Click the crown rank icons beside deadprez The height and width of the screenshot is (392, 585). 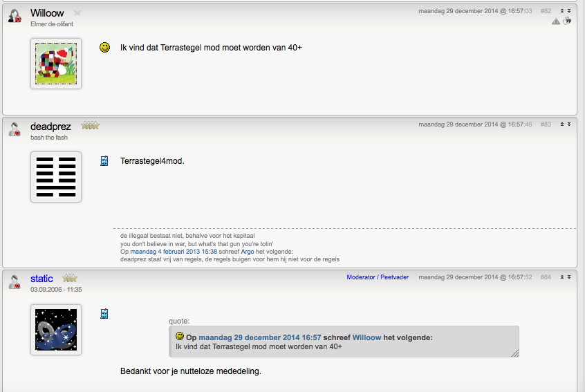[91, 125]
